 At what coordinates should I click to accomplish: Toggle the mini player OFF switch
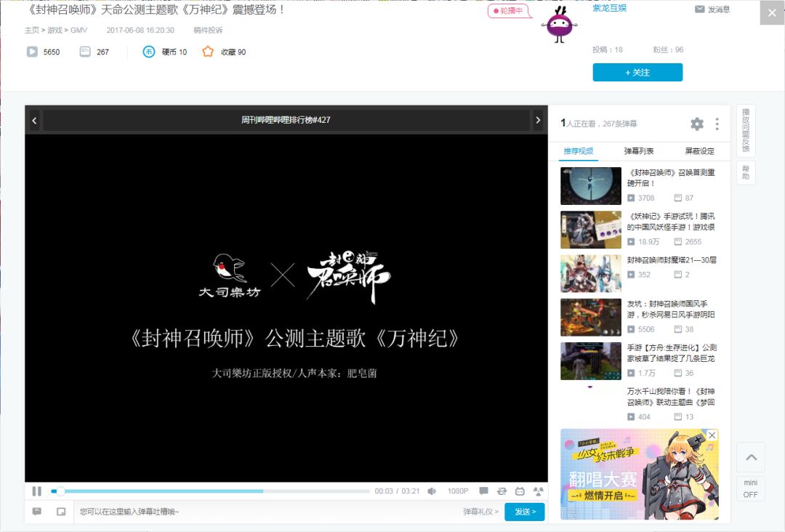(750, 488)
